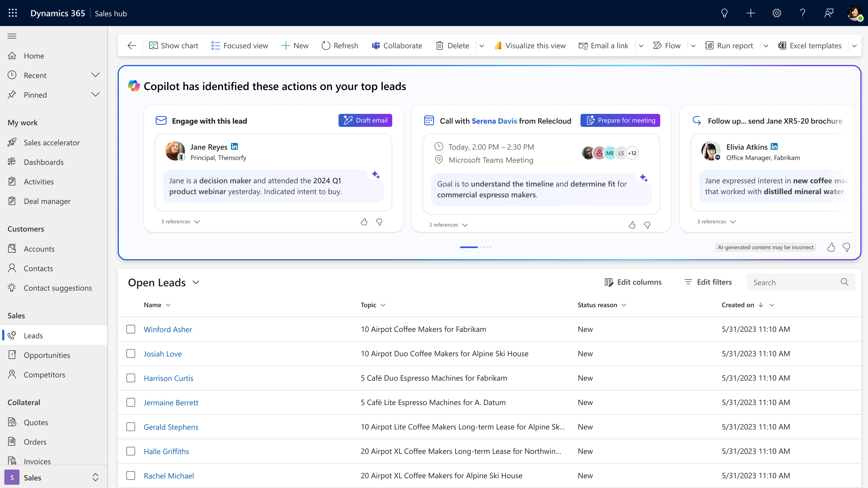Thumbs down the Serena Davis call card
The width and height of the screenshot is (868, 488).
[x=647, y=225]
